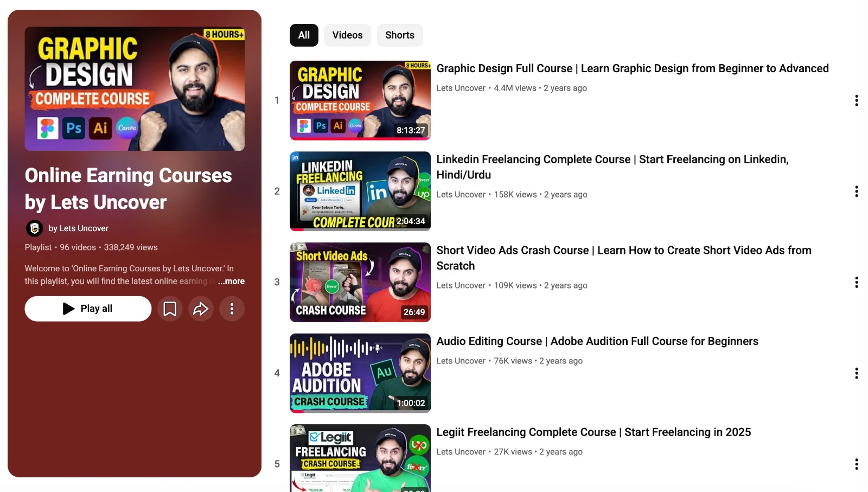
Task: Click the '158K views' text
Action: coord(515,194)
